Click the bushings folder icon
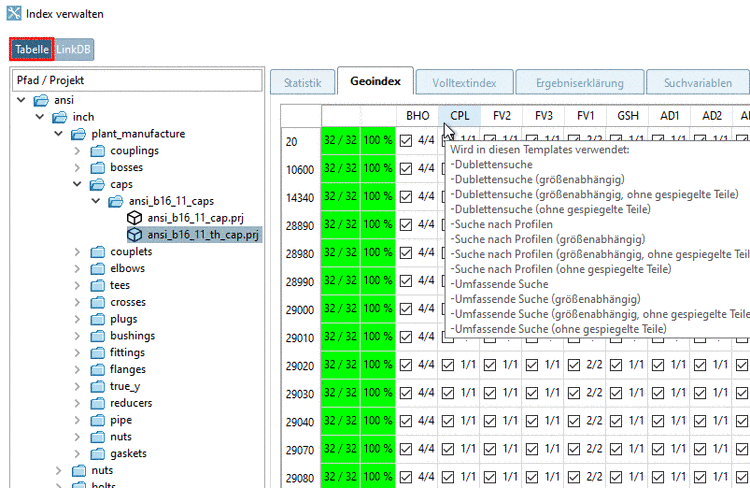The height and width of the screenshot is (488, 750). tap(98, 336)
